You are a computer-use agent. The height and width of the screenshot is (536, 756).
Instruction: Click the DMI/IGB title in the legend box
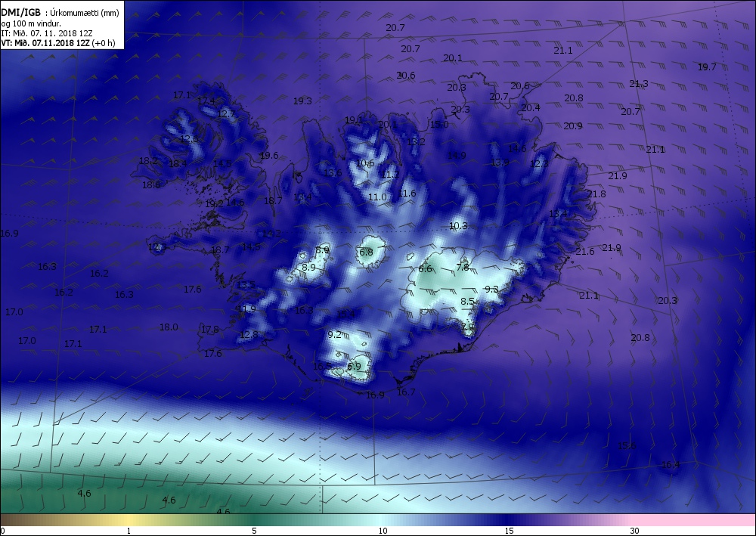20,13
